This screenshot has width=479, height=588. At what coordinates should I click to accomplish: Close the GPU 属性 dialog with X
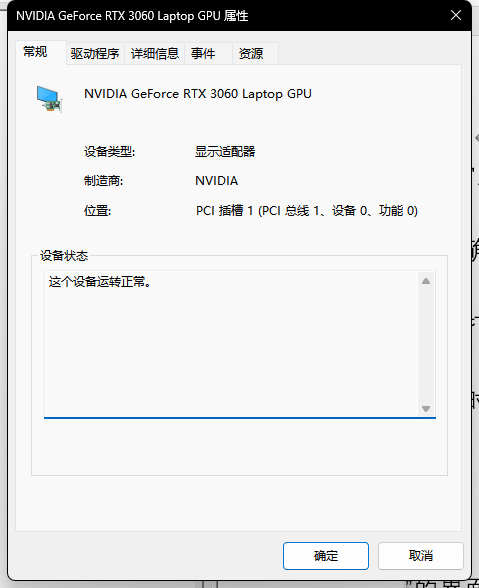[456, 15]
